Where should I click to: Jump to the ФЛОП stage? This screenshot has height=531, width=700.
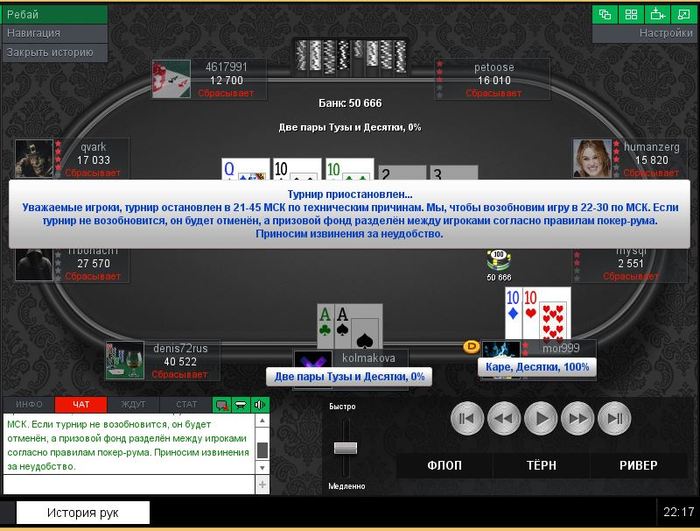[x=445, y=465]
